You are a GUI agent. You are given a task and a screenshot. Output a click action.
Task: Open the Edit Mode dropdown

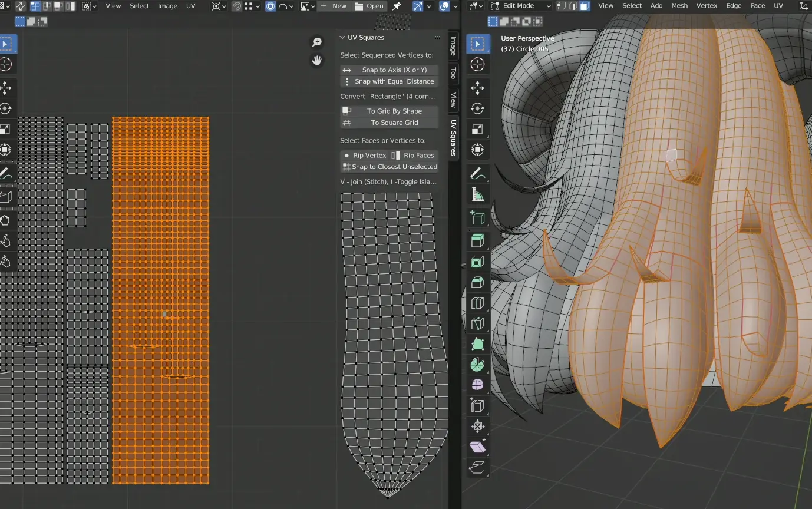tap(519, 6)
